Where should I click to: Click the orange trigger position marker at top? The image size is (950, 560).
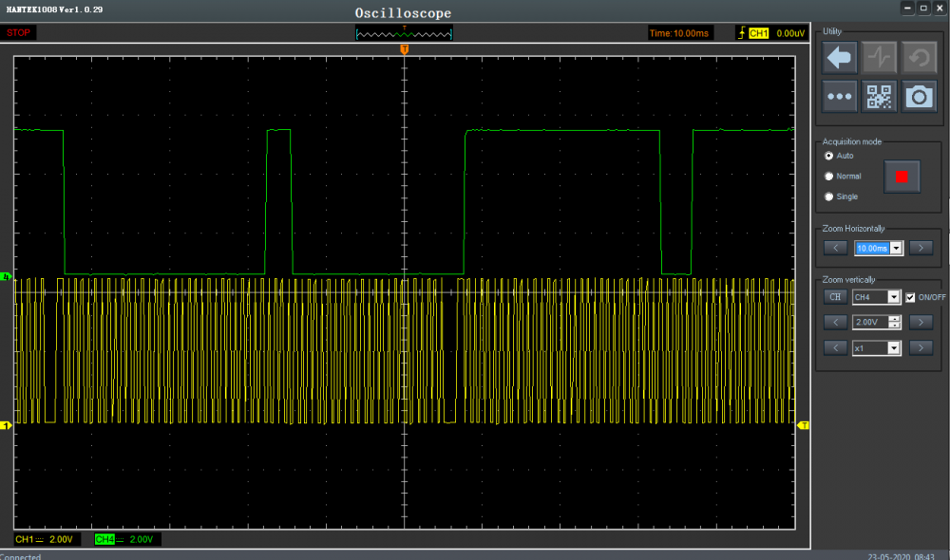tap(405, 48)
